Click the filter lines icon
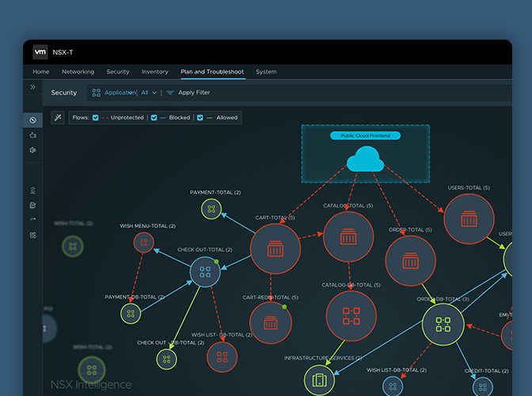The image size is (532, 396). pyautogui.click(x=170, y=93)
